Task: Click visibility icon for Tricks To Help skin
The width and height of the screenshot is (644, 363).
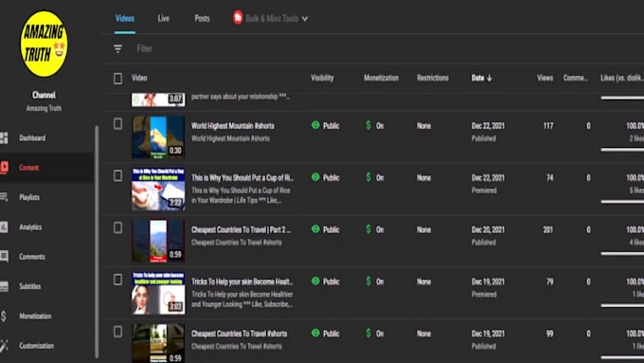Action: click(315, 281)
